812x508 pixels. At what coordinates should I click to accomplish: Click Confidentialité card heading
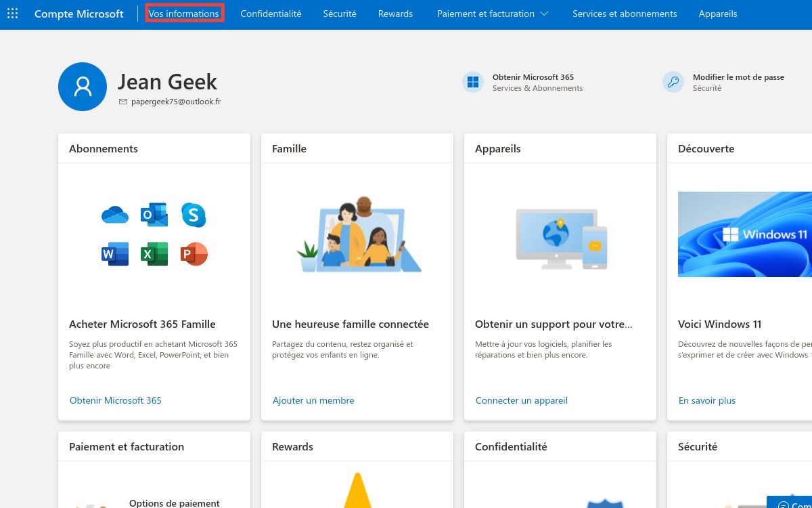[x=511, y=446]
